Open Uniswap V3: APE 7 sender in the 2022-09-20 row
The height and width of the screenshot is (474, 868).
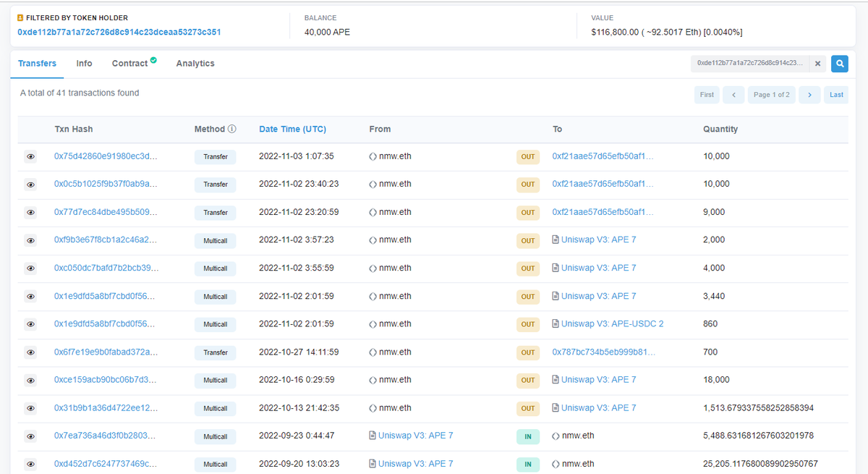[415, 464]
